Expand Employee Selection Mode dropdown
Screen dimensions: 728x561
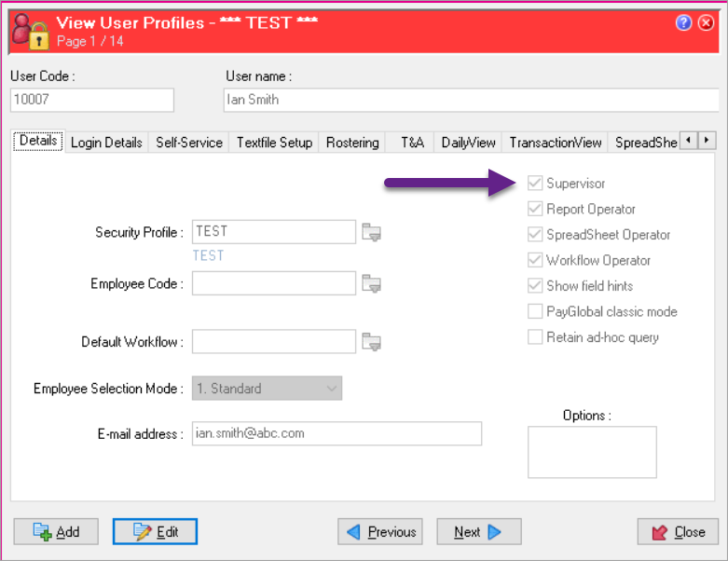(x=332, y=389)
